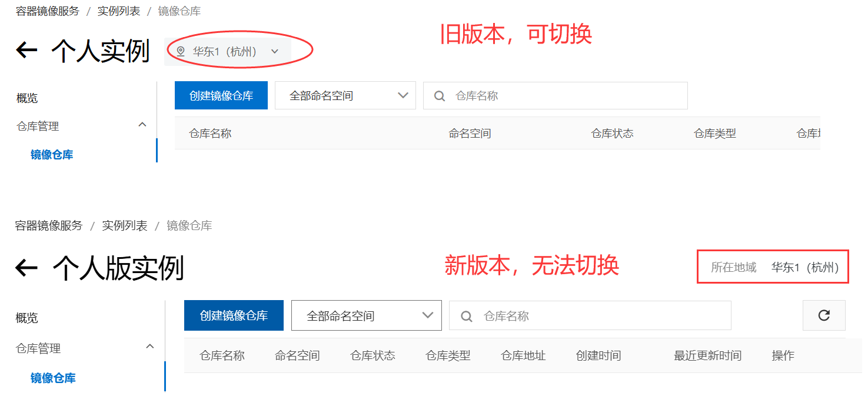Click the refresh icon button in new version
Image resolution: width=868 pixels, height=416 pixels.
[824, 315]
